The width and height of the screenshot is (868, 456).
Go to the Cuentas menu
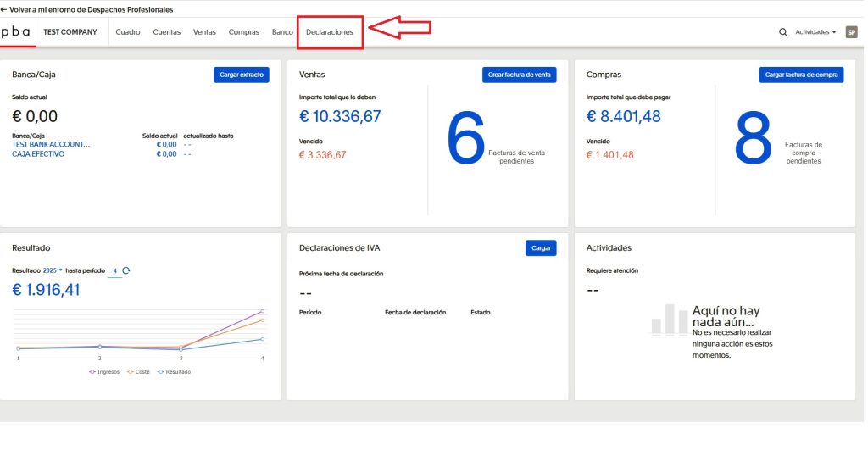tap(166, 32)
